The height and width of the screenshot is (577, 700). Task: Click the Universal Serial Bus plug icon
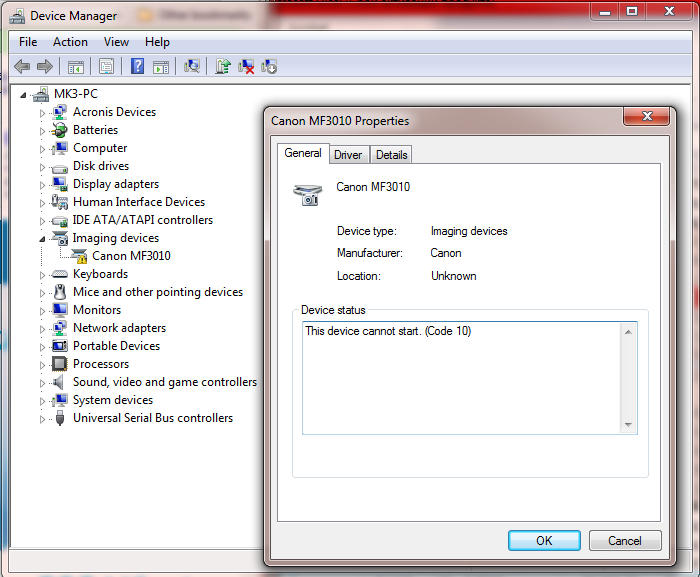coord(60,418)
